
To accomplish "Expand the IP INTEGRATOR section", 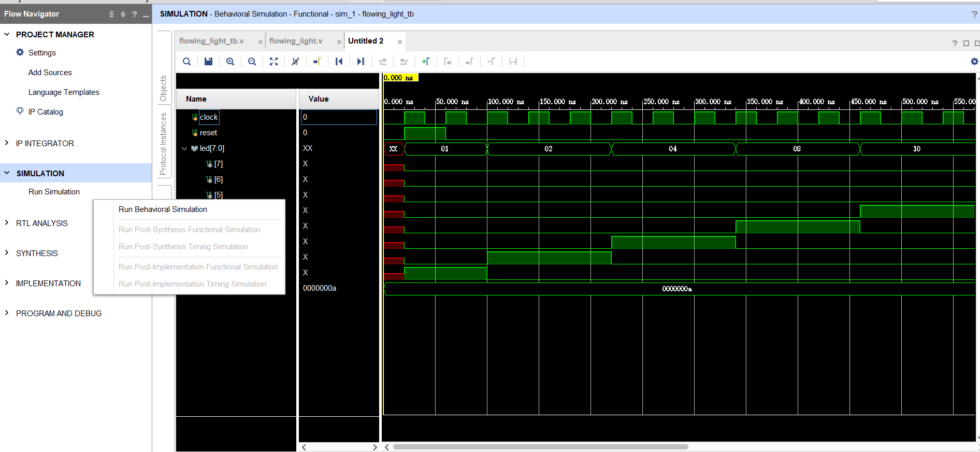I will click(7, 143).
